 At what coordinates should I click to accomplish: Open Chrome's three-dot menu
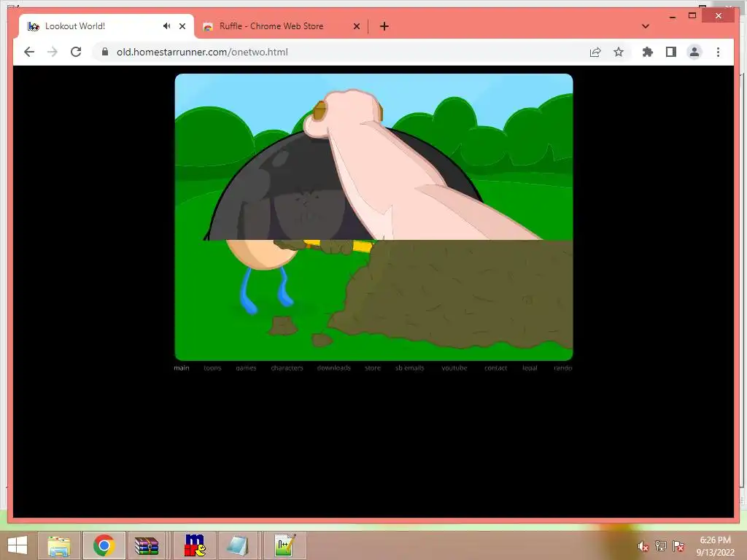(718, 52)
